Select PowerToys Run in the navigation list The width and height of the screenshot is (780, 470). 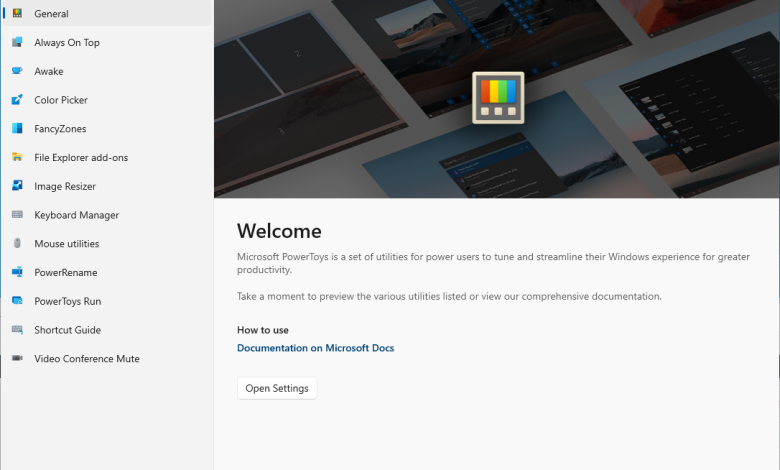pyautogui.click(x=67, y=301)
